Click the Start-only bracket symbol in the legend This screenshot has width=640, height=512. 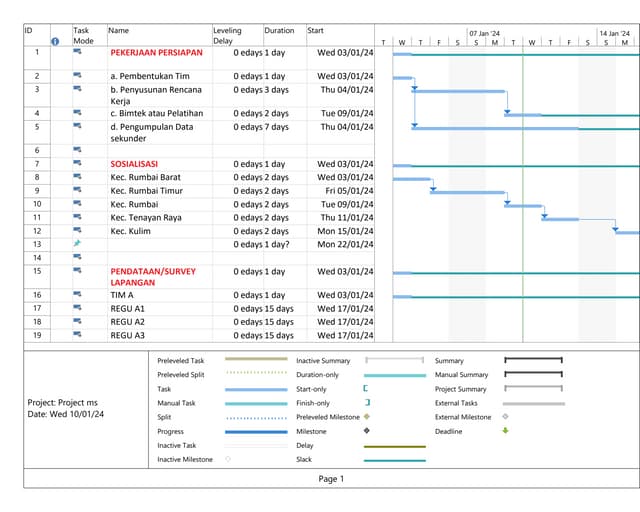click(x=366, y=388)
